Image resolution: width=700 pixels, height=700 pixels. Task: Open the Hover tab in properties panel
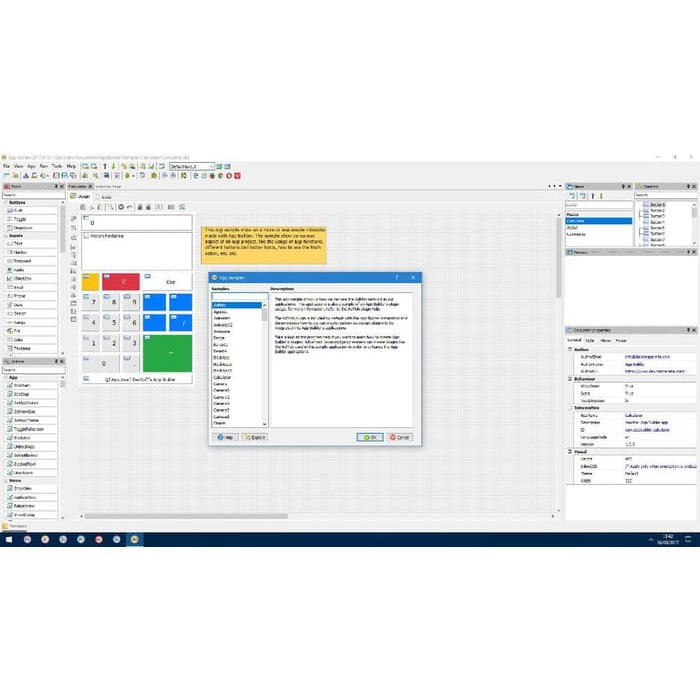(605, 341)
